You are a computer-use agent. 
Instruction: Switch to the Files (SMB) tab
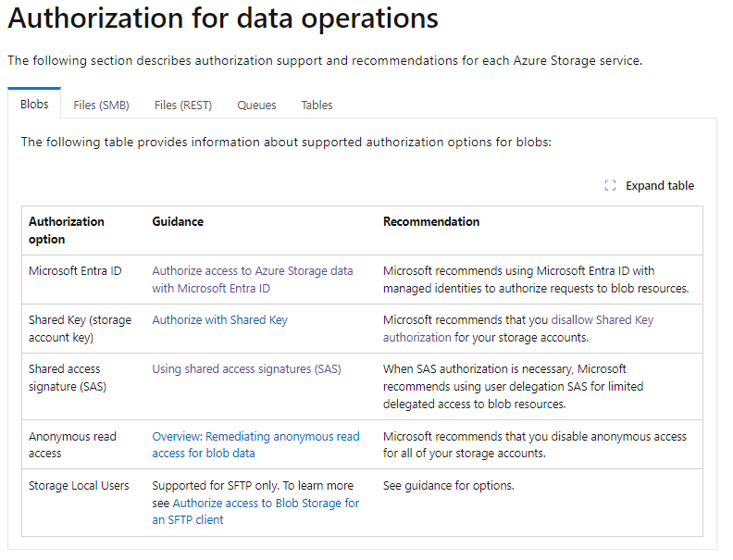tap(101, 106)
